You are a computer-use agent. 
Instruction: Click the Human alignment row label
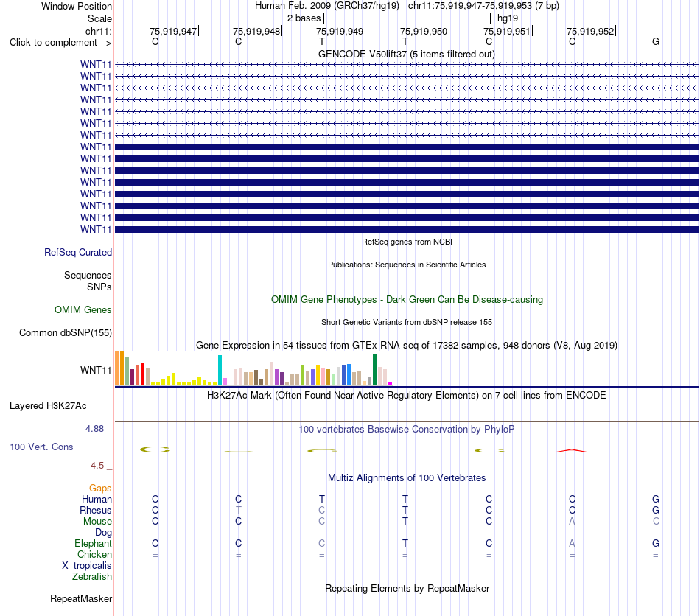97,499
